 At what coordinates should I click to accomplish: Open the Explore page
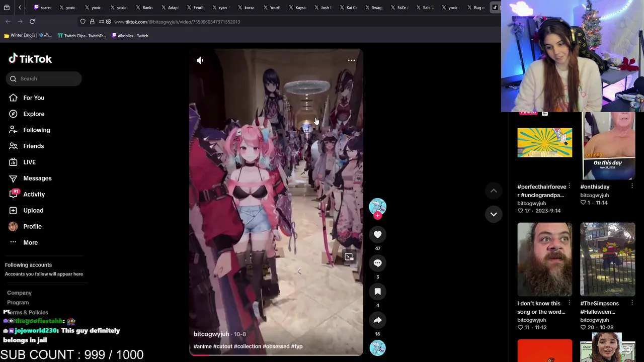click(33, 114)
